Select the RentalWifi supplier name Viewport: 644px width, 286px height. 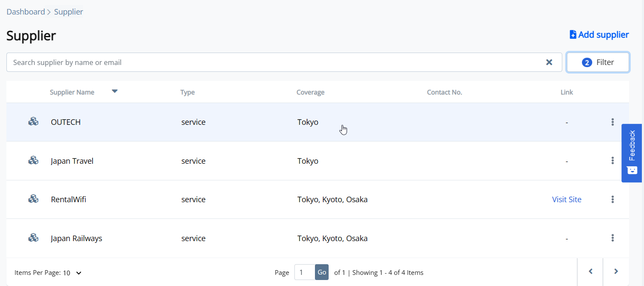click(68, 200)
